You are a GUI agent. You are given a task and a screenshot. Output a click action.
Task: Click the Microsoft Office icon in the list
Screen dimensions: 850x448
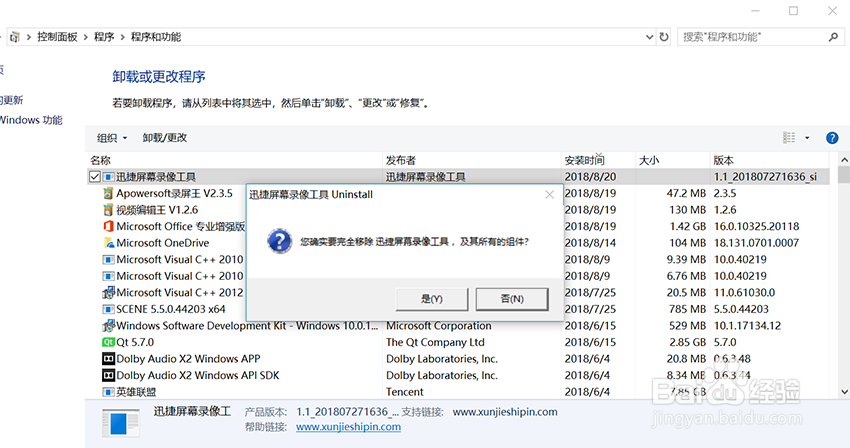click(108, 226)
